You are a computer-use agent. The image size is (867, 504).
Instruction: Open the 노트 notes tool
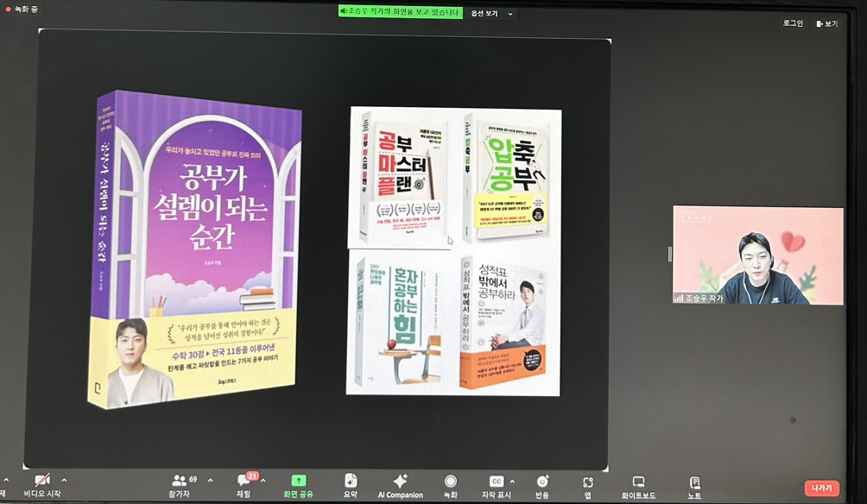pos(695,487)
